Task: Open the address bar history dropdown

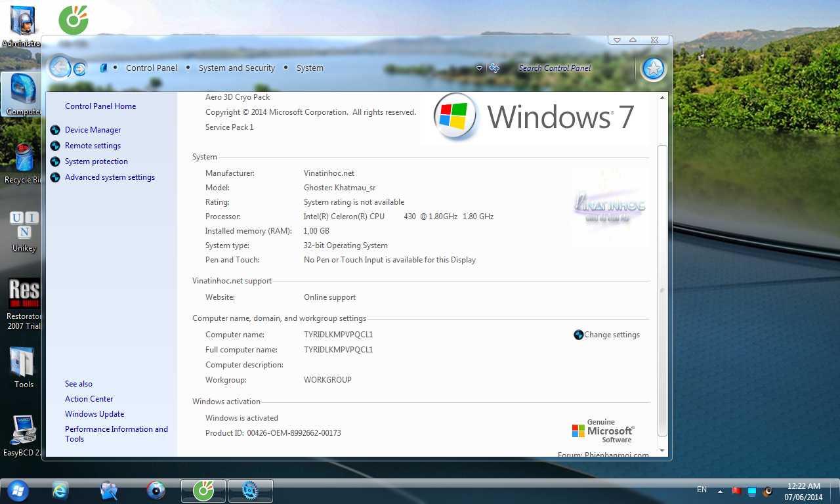Action: 480,68
